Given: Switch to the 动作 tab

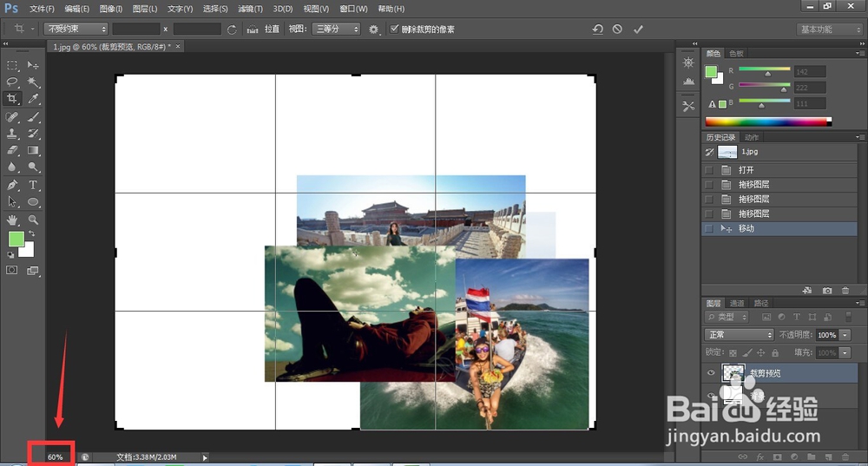Looking at the screenshot, I should click(x=751, y=137).
